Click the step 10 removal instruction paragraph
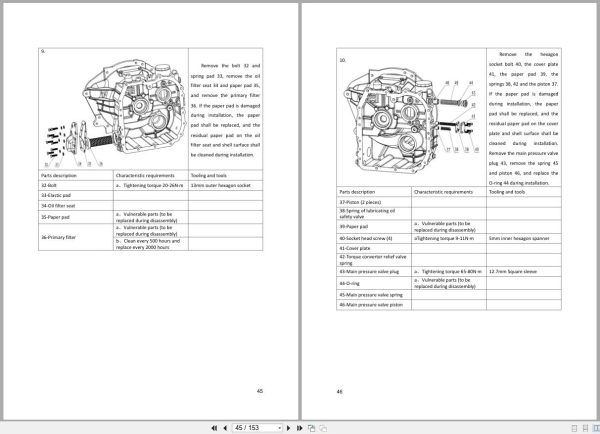 (523, 119)
